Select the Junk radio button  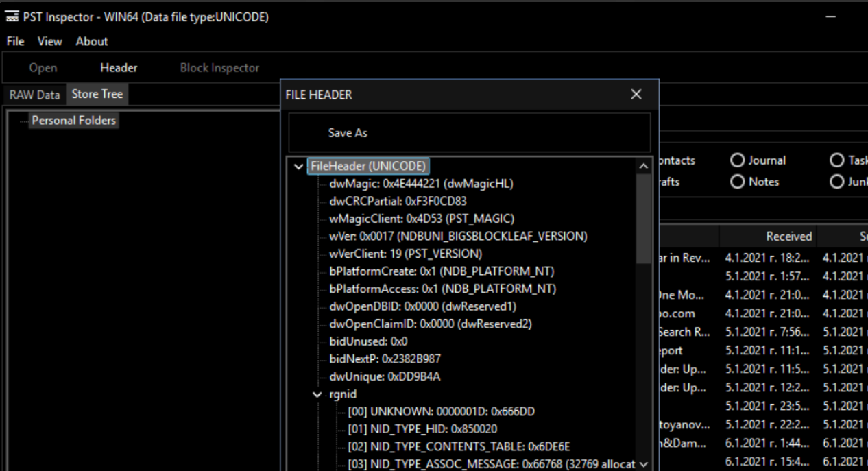coord(837,182)
